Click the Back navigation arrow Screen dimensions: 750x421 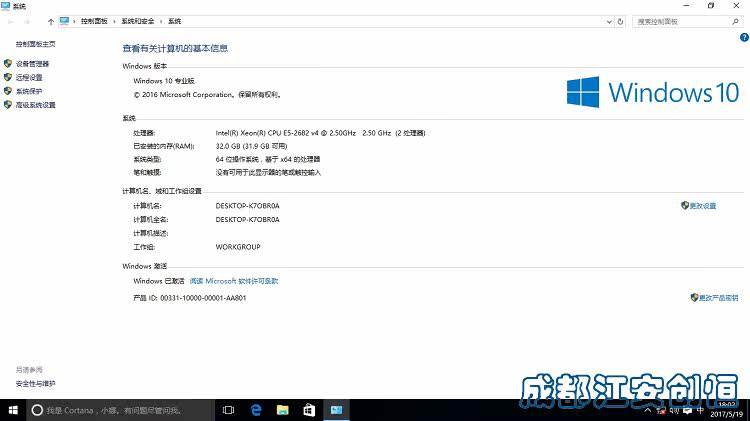[x=11, y=22]
